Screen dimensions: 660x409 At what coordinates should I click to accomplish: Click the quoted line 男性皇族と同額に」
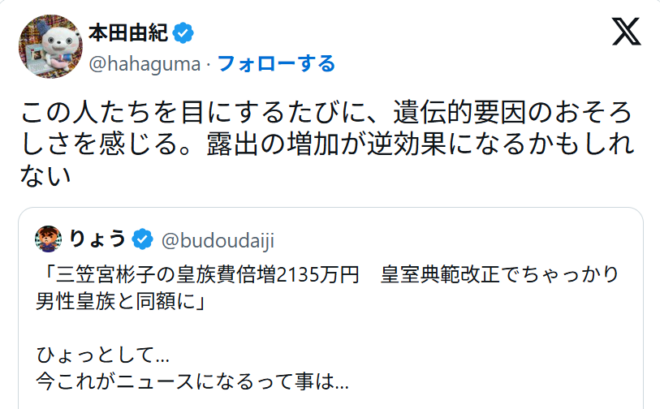coord(121,301)
